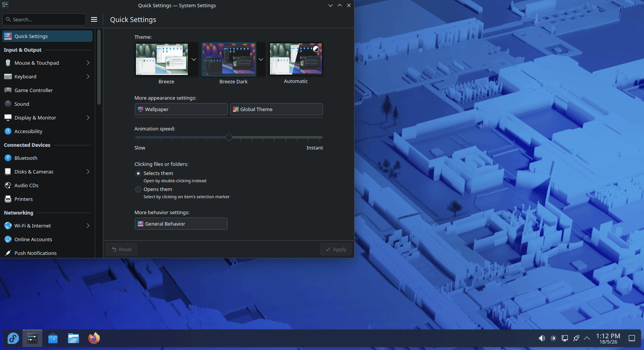Click the animation speed slider handle

229,137
